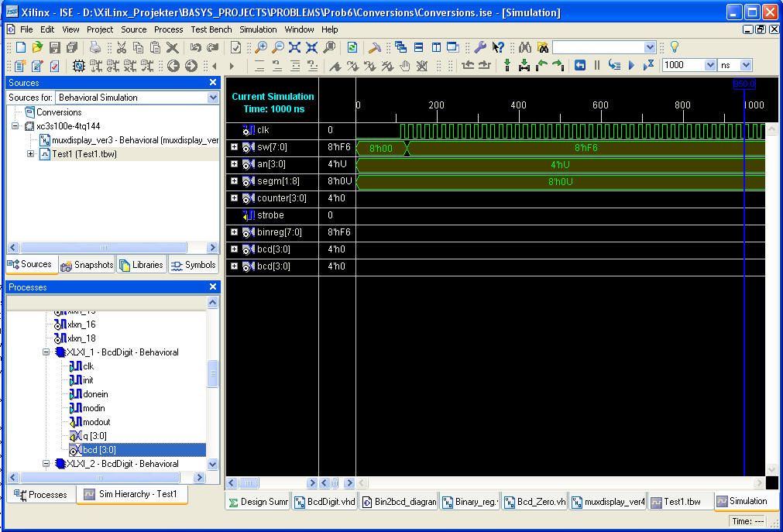Image resolution: width=783 pixels, height=532 pixels.
Task: Collapse the XLXI_1 - BcdDigit node
Action: click(46, 352)
